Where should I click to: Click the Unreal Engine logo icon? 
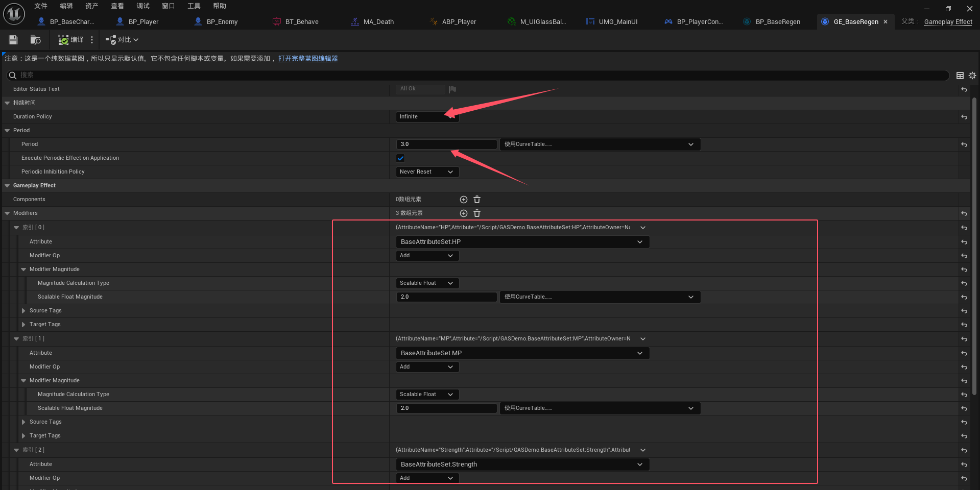(14, 14)
